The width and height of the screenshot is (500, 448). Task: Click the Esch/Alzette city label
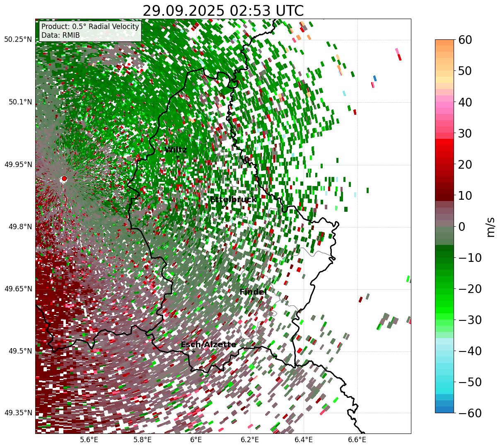pos(208,345)
